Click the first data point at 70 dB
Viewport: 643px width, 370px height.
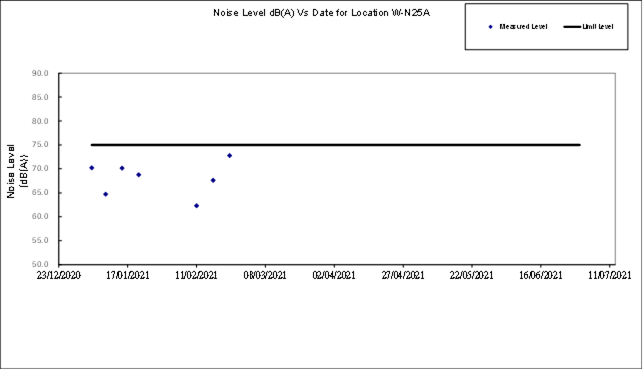coord(92,168)
